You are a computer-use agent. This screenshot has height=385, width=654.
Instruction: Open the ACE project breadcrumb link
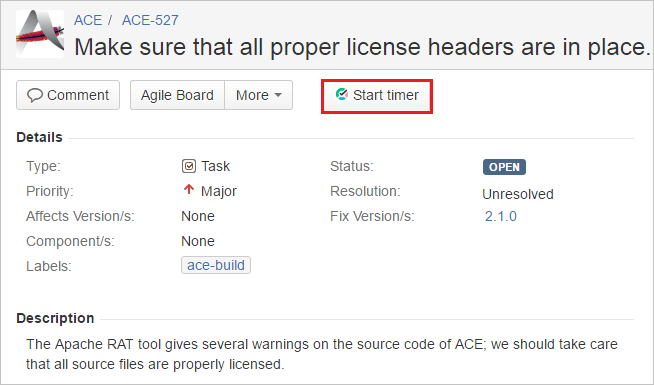tap(88, 20)
